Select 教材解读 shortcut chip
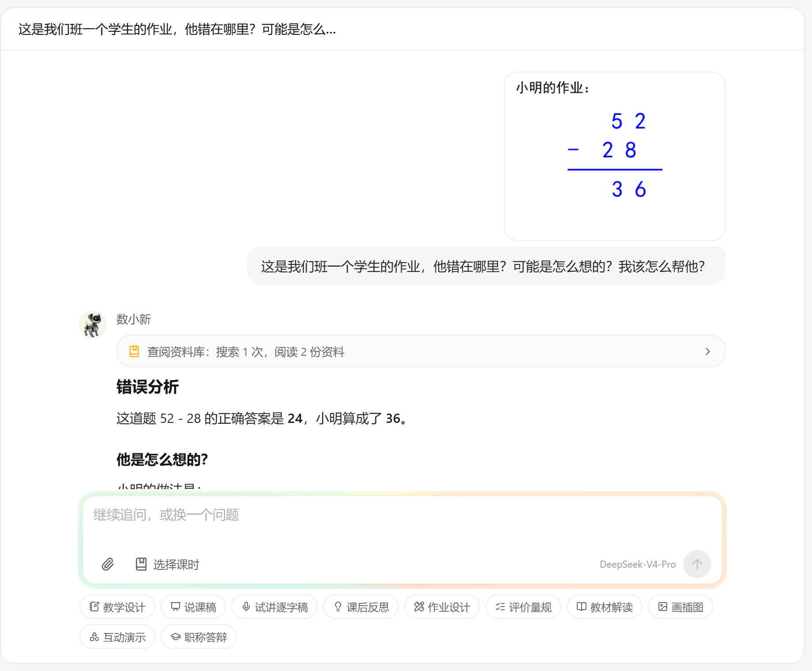The width and height of the screenshot is (812, 671). (605, 607)
